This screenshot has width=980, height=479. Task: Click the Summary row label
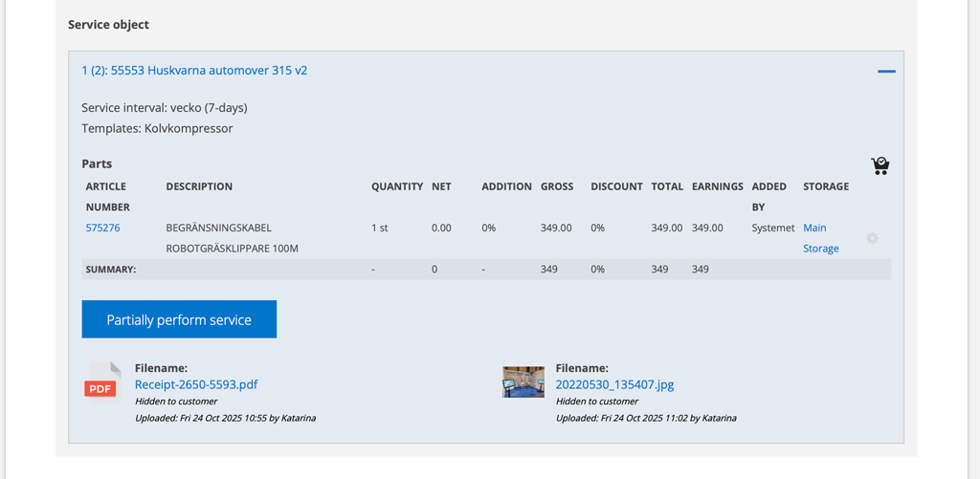pos(111,270)
